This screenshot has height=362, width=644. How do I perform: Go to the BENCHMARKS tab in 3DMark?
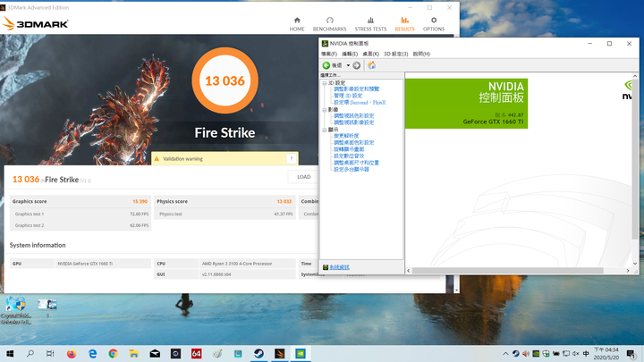tap(329, 24)
